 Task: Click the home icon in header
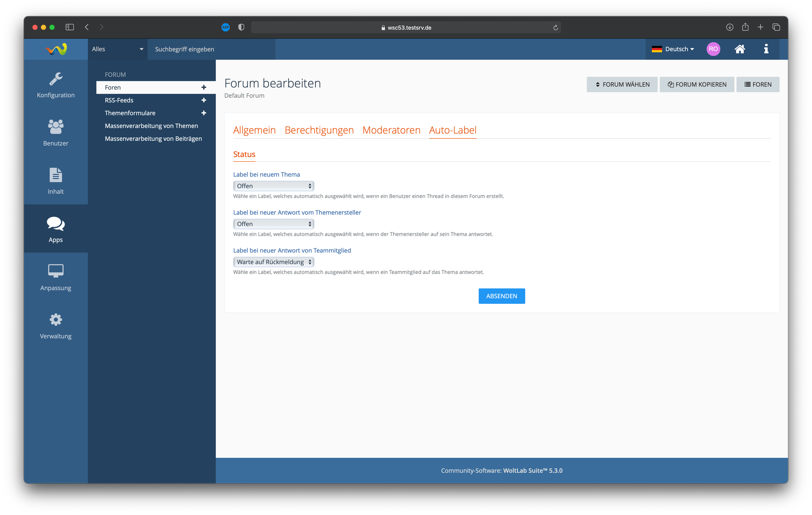tap(740, 49)
